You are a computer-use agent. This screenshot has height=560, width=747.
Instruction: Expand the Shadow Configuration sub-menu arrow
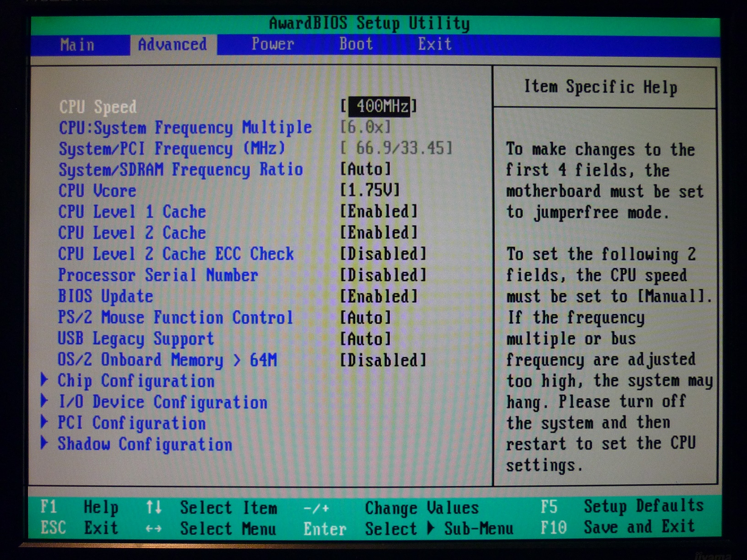coord(44,443)
